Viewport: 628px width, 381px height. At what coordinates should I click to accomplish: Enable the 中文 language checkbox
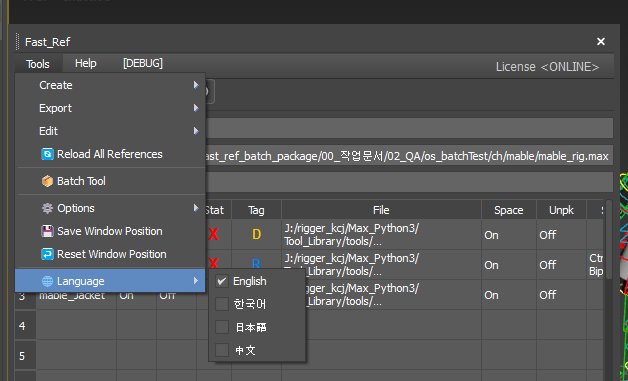(221, 350)
